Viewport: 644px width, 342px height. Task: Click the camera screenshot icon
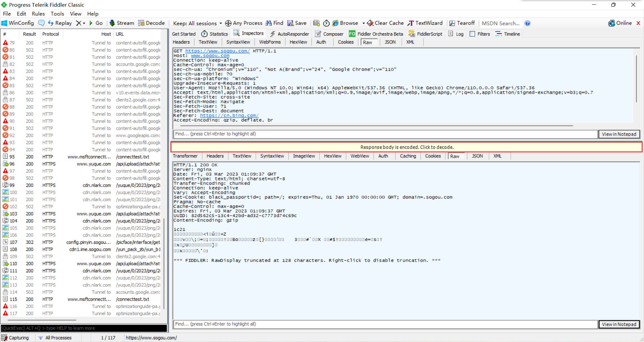[x=316, y=23]
